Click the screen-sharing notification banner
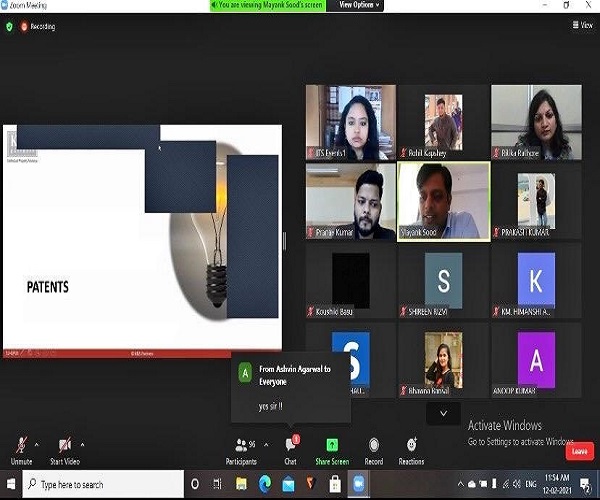 pos(268,5)
